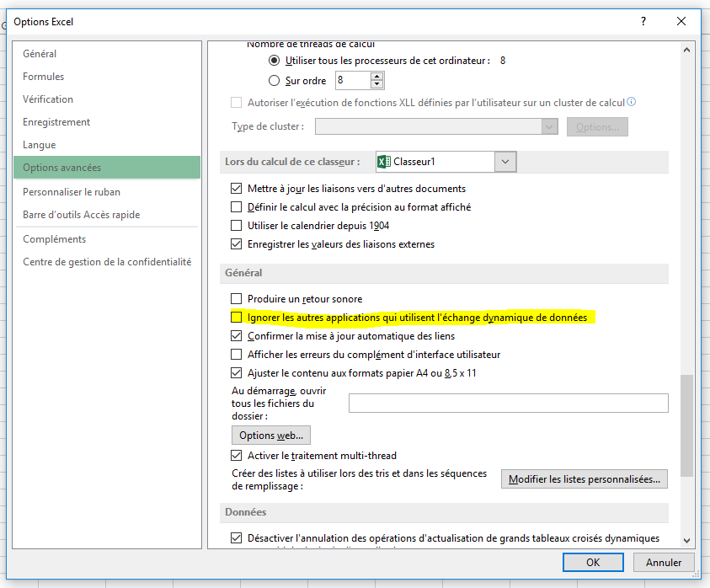Enable 'Définir le calcul avec la précision' checkbox

point(236,207)
